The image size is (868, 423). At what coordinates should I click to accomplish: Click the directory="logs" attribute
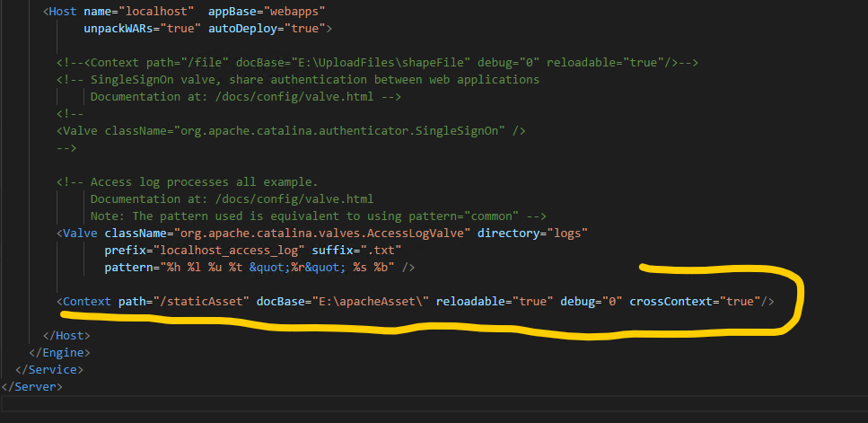point(532,234)
